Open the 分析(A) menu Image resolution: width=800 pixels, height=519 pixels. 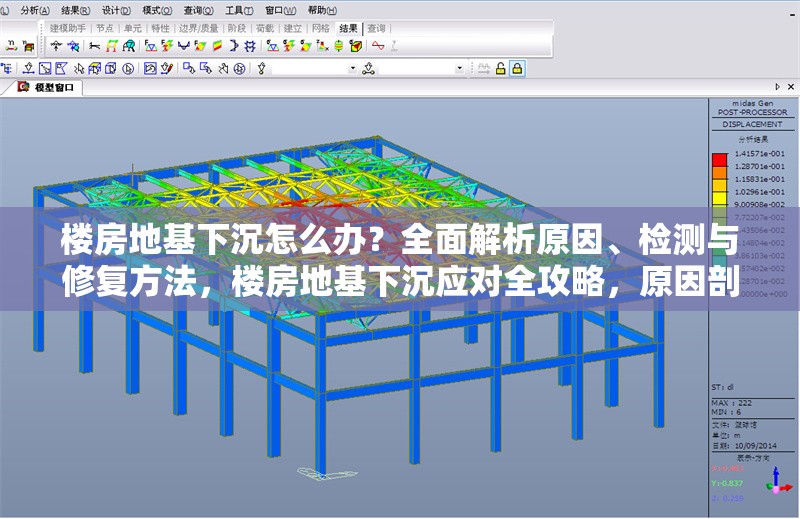[x=35, y=11]
